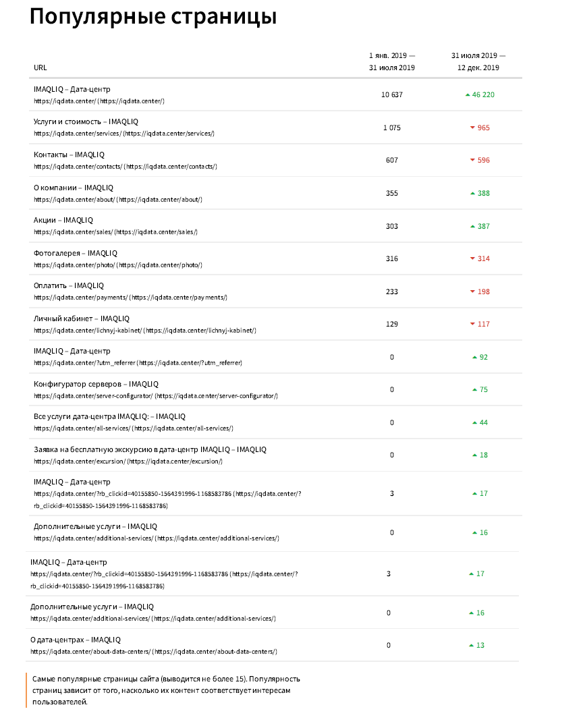This screenshot has width=583, height=728.
Task: Click the green up arrow beside 92
Action: (474, 357)
